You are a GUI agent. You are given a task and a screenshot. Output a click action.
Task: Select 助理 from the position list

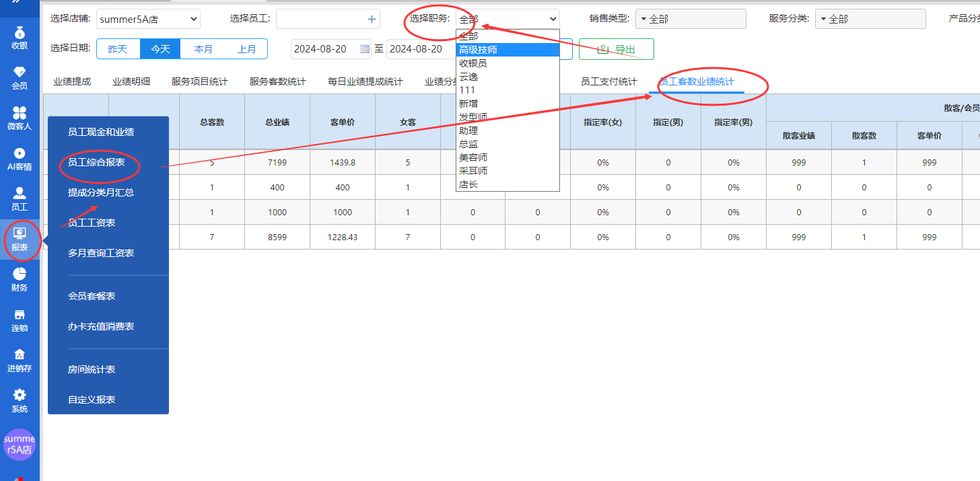[x=508, y=131]
